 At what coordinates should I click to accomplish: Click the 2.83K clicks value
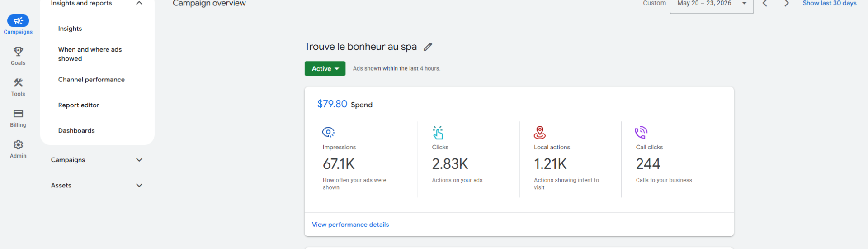point(450,164)
